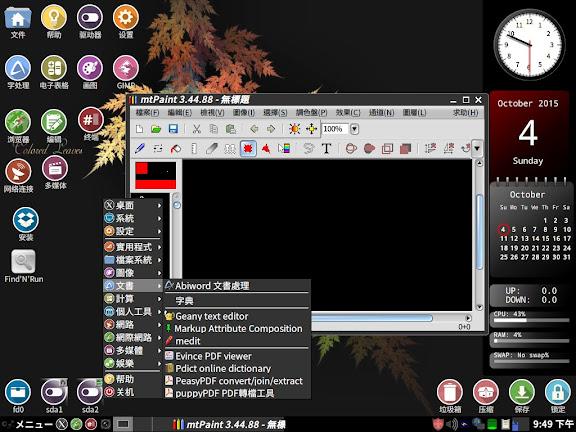Paste from the clipboard in mtPaint
Image resolution: width=576 pixels, height=432 pixels.
click(230, 129)
